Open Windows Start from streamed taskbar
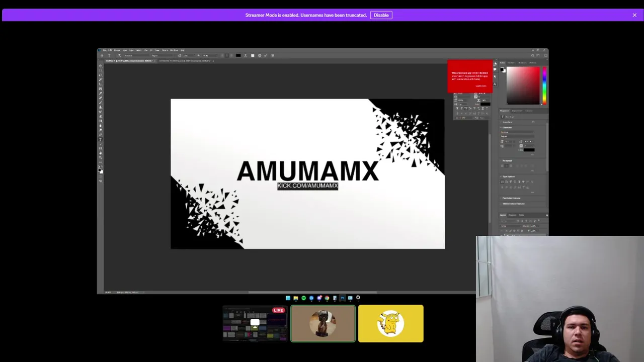644x362 pixels. 288,298
